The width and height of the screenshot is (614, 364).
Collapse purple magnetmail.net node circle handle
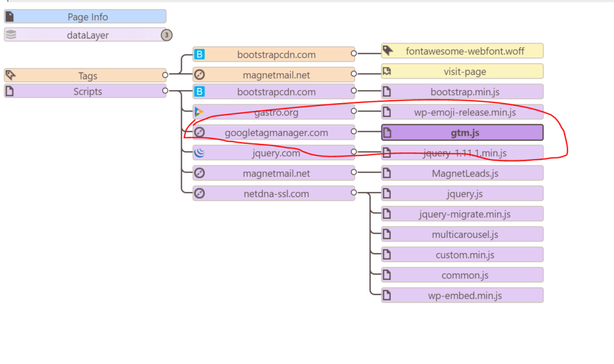354,172
